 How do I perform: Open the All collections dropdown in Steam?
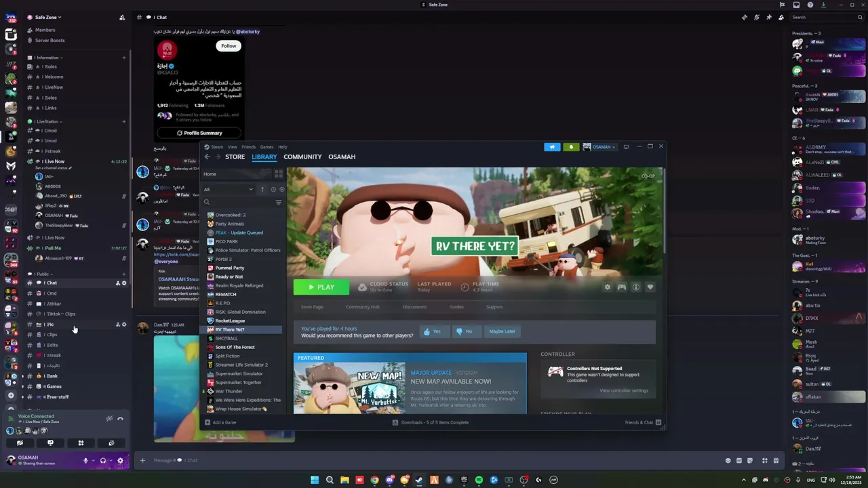click(229, 190)
